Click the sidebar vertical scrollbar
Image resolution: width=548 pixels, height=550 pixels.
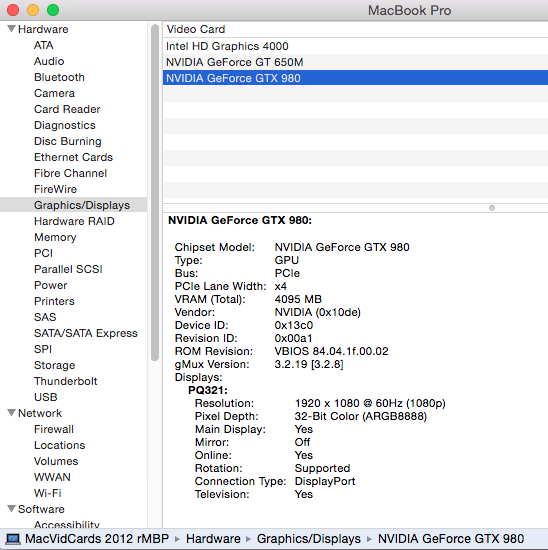pyautogui.click(x=155, y=192)
